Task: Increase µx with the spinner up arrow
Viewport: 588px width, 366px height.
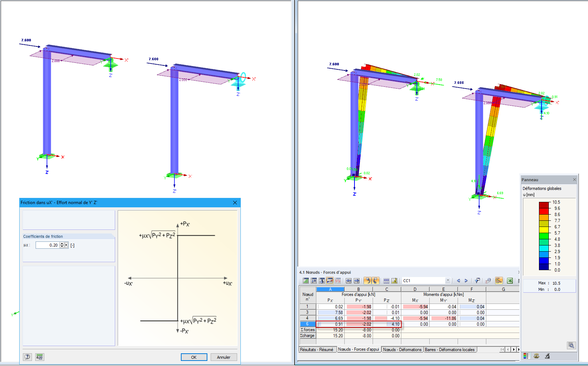Action: click(62, 244)
